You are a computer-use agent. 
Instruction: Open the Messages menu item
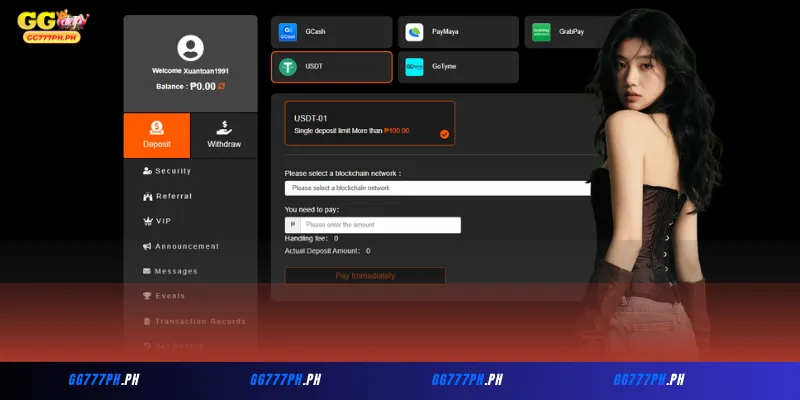point(170,271)
